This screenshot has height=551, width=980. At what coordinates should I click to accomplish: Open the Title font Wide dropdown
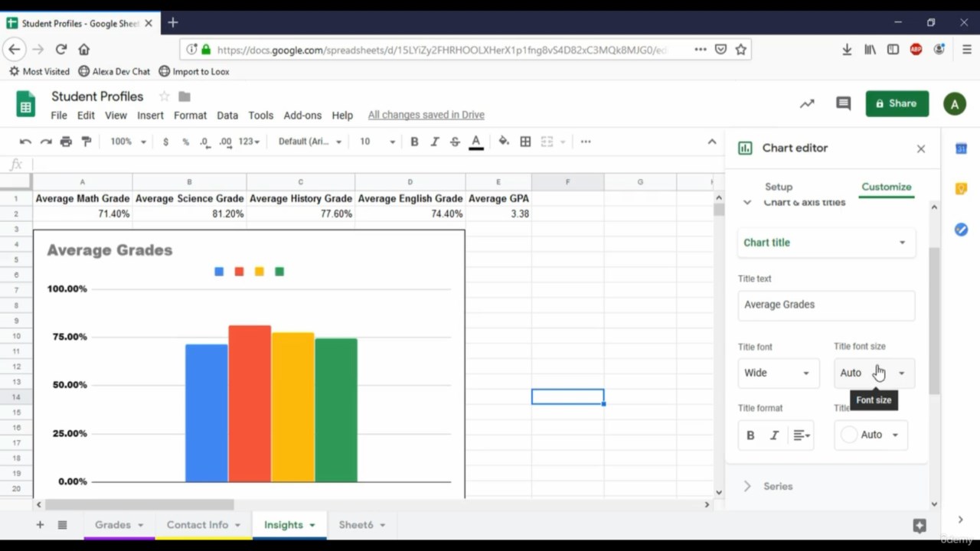[778, 373]
